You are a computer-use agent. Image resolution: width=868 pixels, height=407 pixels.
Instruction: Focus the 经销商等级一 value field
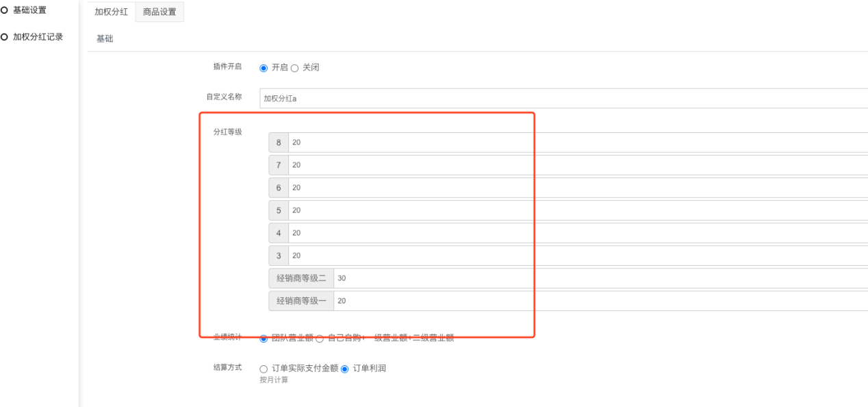click(x=596, y=301)
